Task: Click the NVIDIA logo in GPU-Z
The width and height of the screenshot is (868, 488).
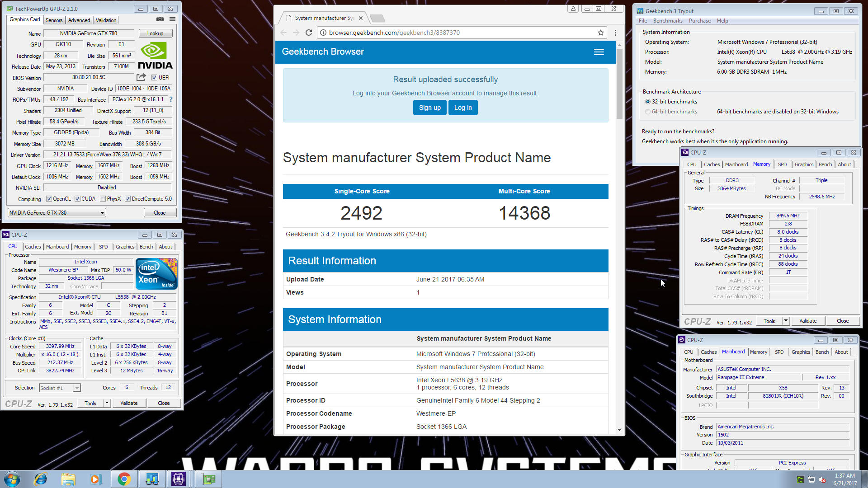Action: click(x=155, y=56)
